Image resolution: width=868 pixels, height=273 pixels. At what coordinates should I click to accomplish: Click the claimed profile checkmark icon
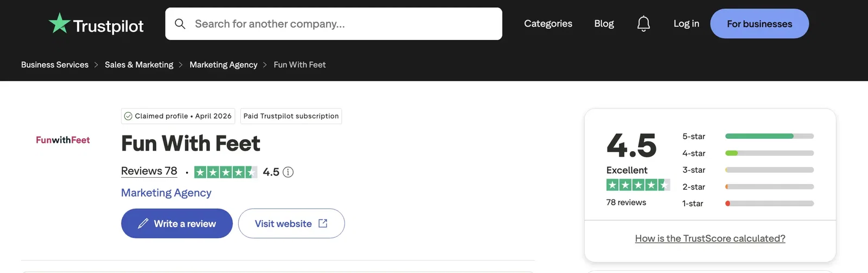128,116
